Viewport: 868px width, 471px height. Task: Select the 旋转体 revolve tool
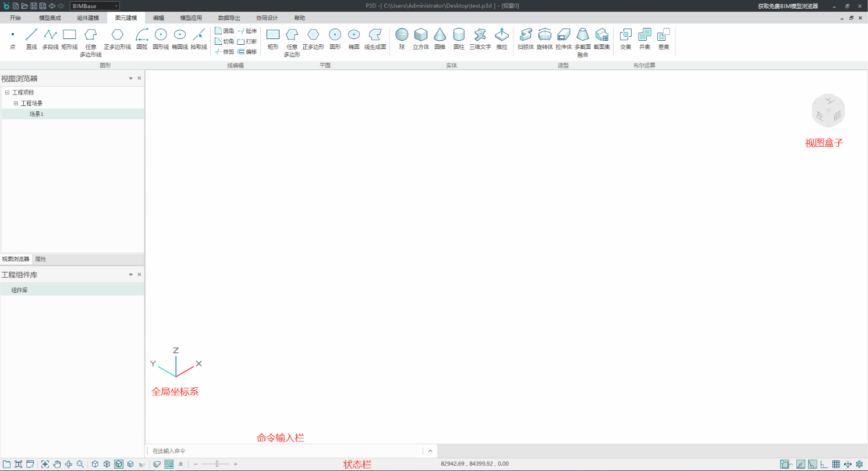pyautogui.click(x=545, y=39)
